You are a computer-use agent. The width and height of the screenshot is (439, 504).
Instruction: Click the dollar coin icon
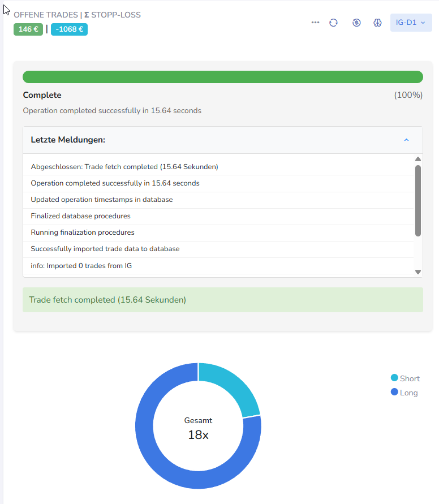[356, 23]
